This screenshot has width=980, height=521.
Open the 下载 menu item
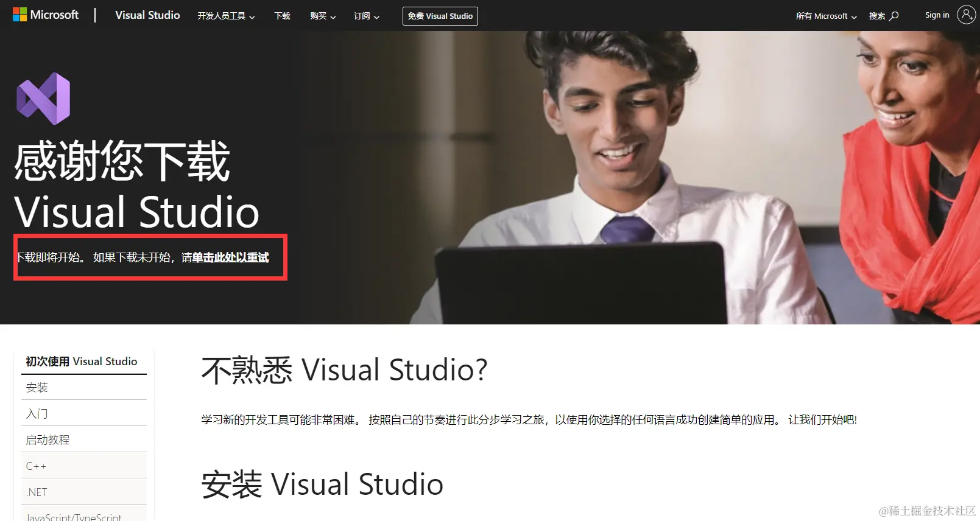pyautogui.click(x=282, y=16)
